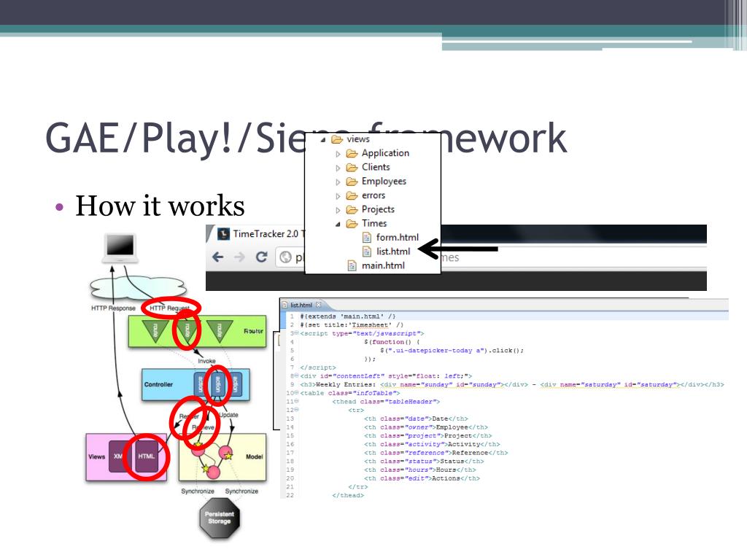The width and height of the screenshot is (747, 560).
Task: Expand the Projects folder node
Action: tap(338, 210)
